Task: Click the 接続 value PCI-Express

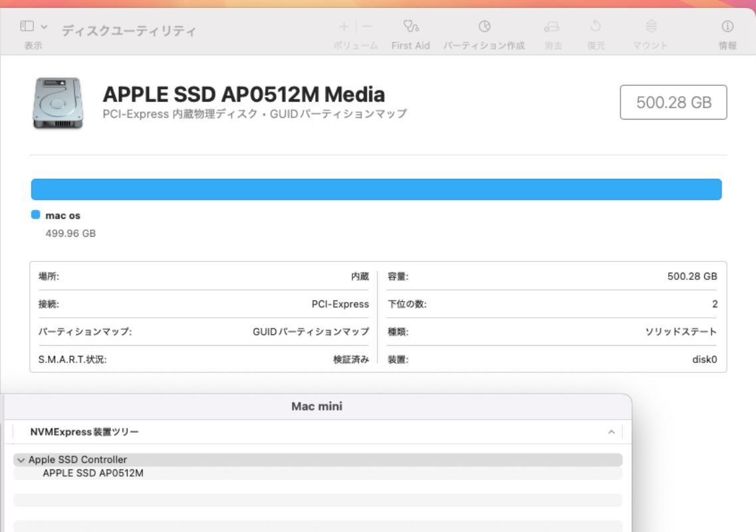Action: (340, 305)
